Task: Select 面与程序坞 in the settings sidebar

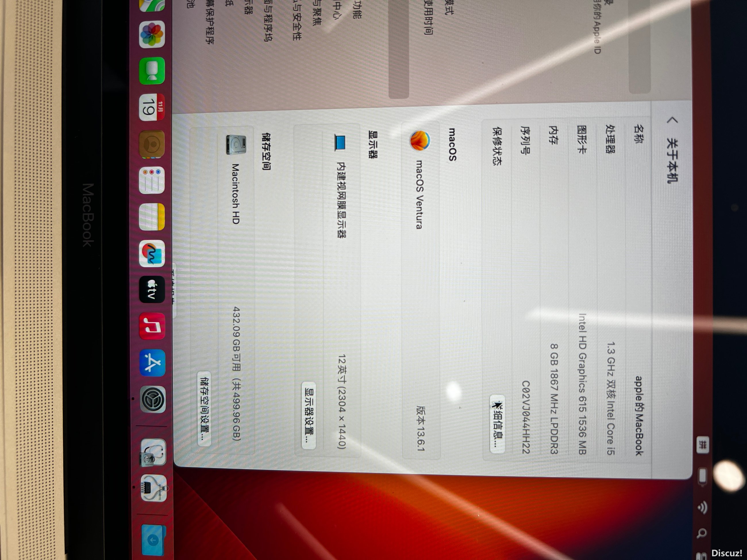Action: coord(268,20)
